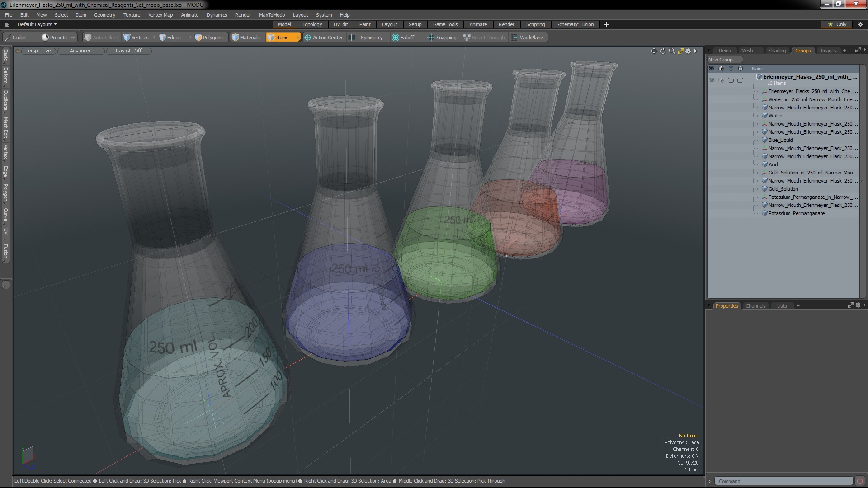This screenshot has height=488, width=868.
Task: Add a new tab after Images
Action: pyautogui.click(x=844, y=51)
